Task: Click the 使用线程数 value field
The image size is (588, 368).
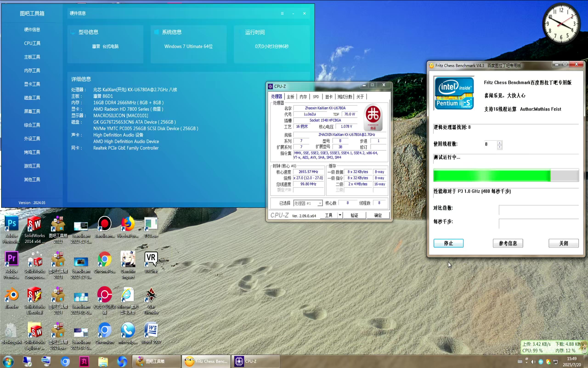Action: [490, 144]
